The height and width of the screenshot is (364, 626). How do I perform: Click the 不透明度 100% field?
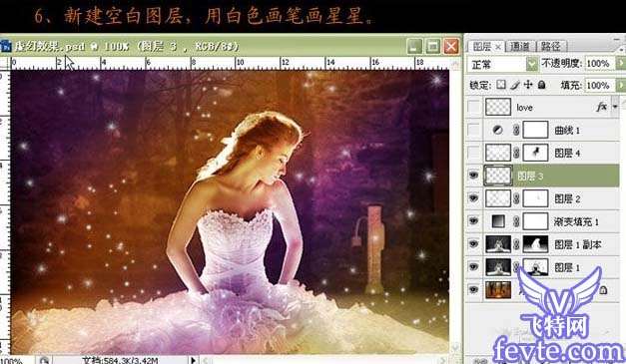[x=600, y=64]
